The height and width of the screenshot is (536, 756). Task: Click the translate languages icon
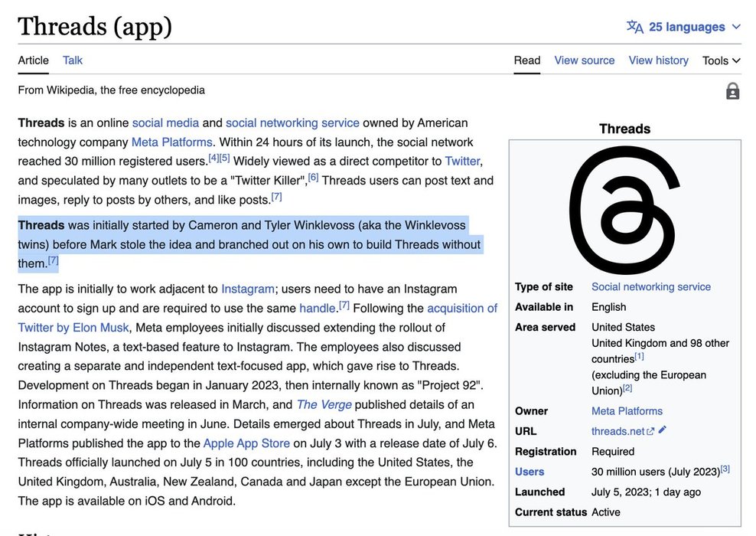point(634,27)
